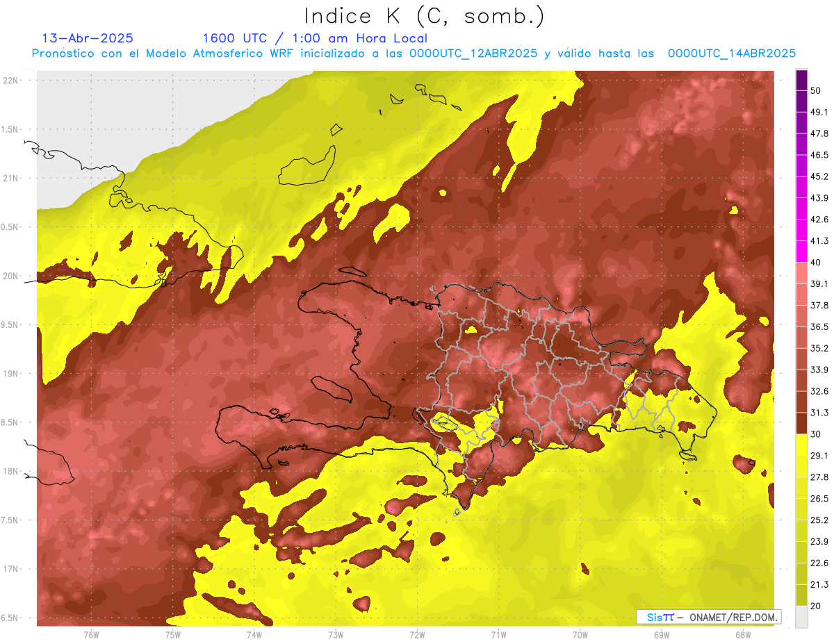Click the legend value "33.9"

point(819,370)
